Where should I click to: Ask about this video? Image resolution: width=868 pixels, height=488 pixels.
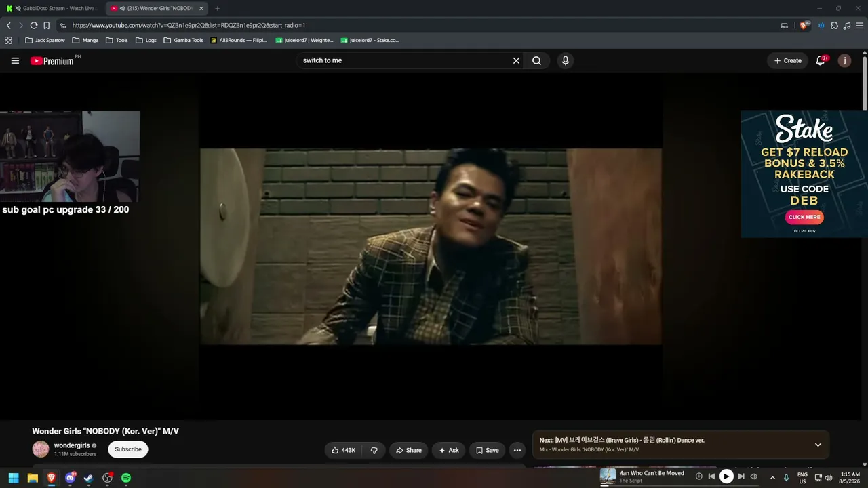click(448, 450)
